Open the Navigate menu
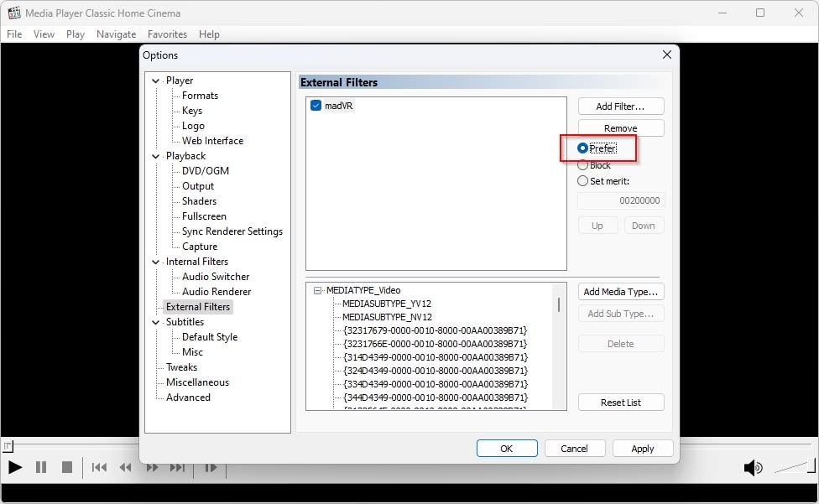 (x=116, y=34)
